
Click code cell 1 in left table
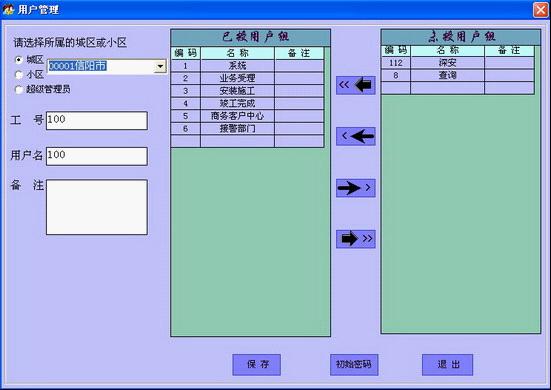[186, 66]
